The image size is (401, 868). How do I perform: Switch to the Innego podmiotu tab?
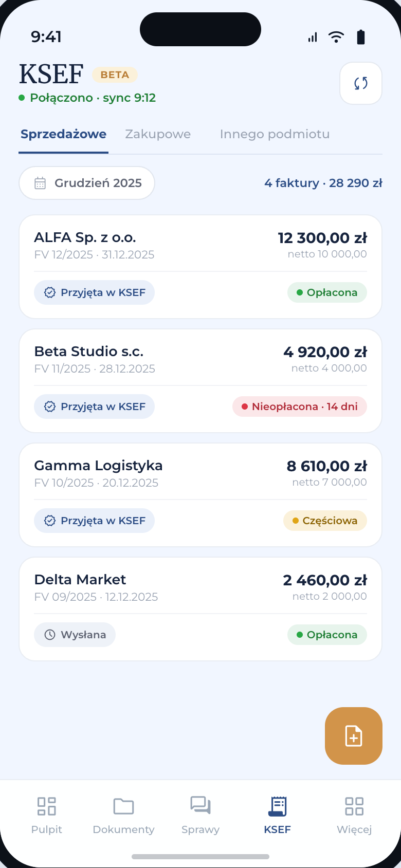(x=275, y=134)
